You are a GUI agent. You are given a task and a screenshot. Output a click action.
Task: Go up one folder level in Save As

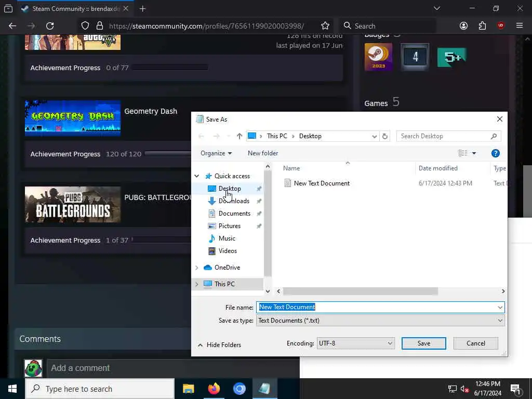pos(239,136)
